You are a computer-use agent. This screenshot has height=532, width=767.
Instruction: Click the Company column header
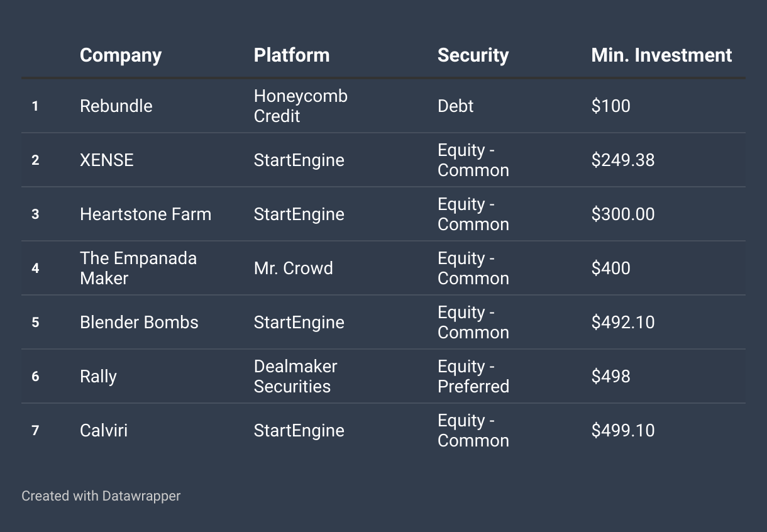121,55
